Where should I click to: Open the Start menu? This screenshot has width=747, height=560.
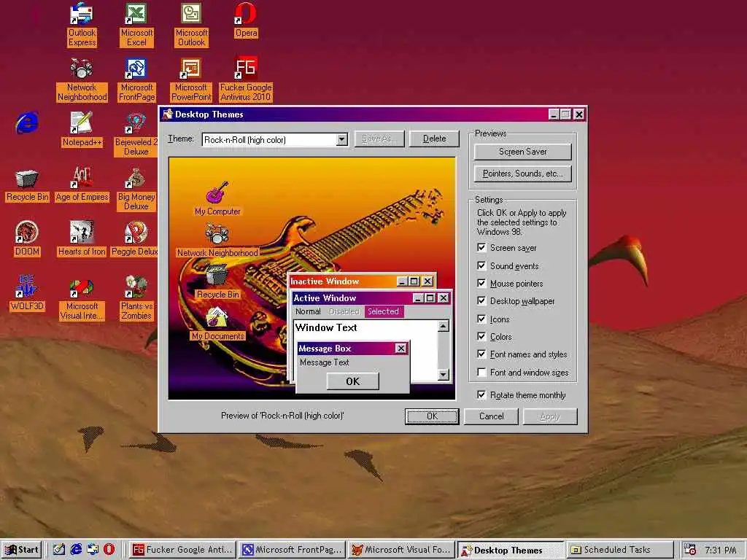tap(22, 550)
